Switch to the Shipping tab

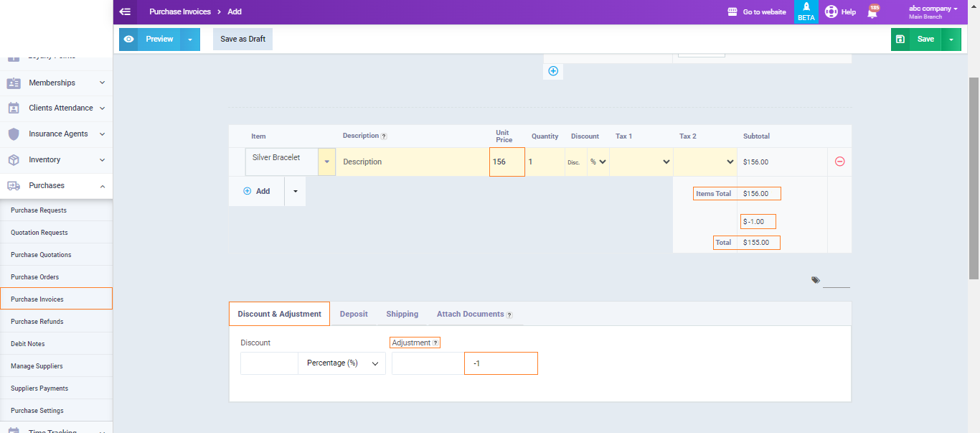[x=402, y=314]
